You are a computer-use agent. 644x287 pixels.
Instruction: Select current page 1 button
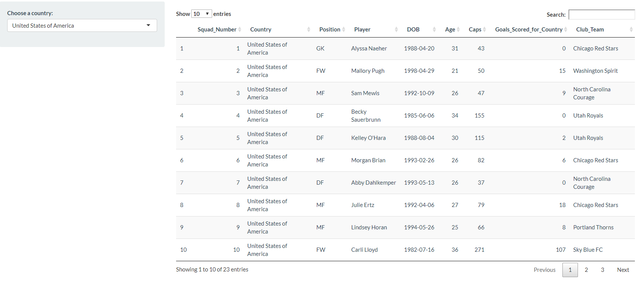coord(570,270)
